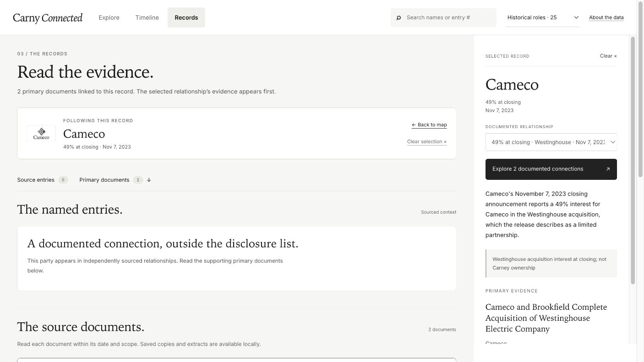Open the About the data link
This screenshot has width=644, height=362.
coord(606,17)
